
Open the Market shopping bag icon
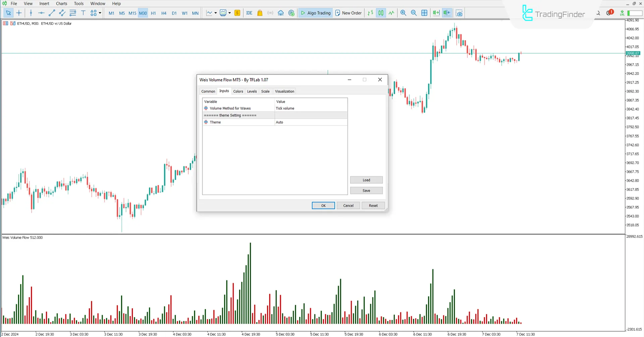click(260, 13)
